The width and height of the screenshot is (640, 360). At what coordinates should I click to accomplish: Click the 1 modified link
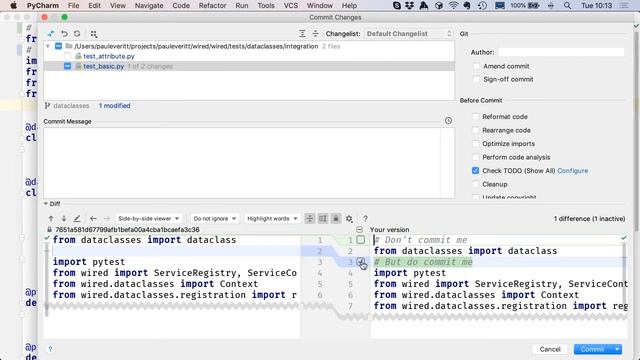click(114, 106)
